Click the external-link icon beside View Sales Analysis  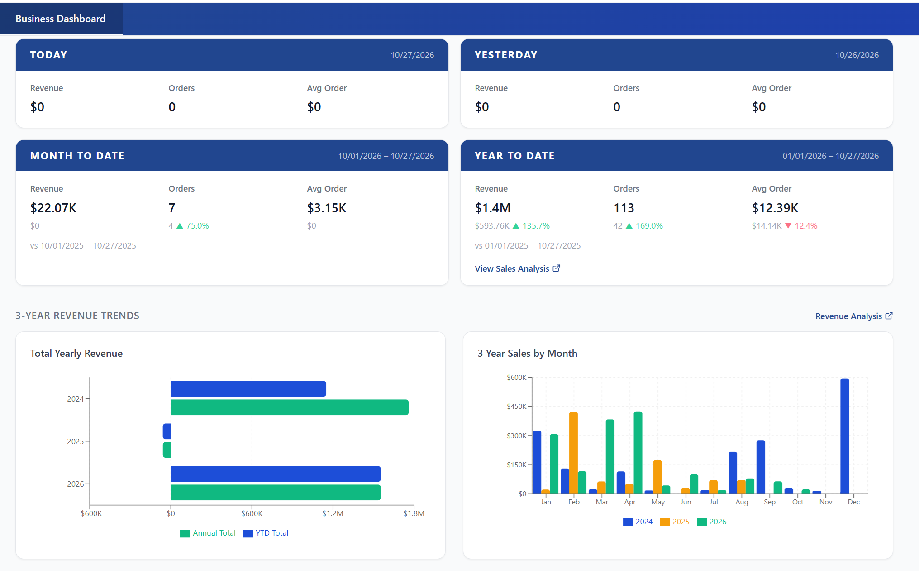[556, 268]
